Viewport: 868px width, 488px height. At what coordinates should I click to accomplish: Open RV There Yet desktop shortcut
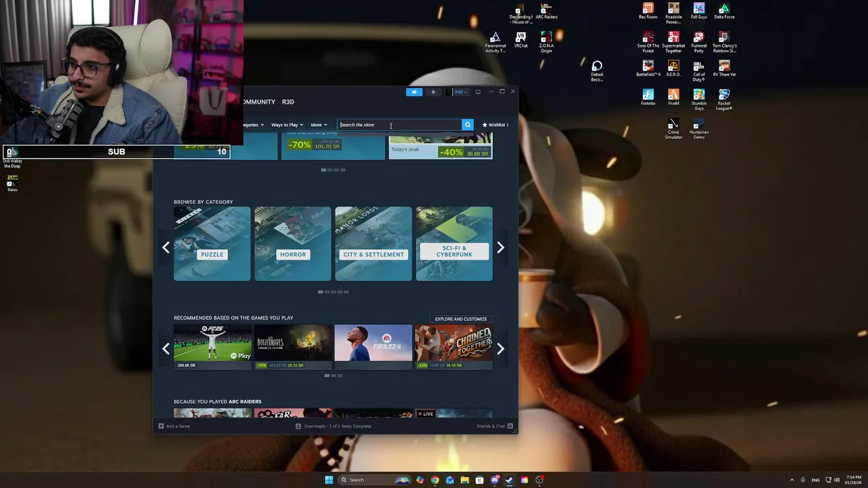coord(724,69)
